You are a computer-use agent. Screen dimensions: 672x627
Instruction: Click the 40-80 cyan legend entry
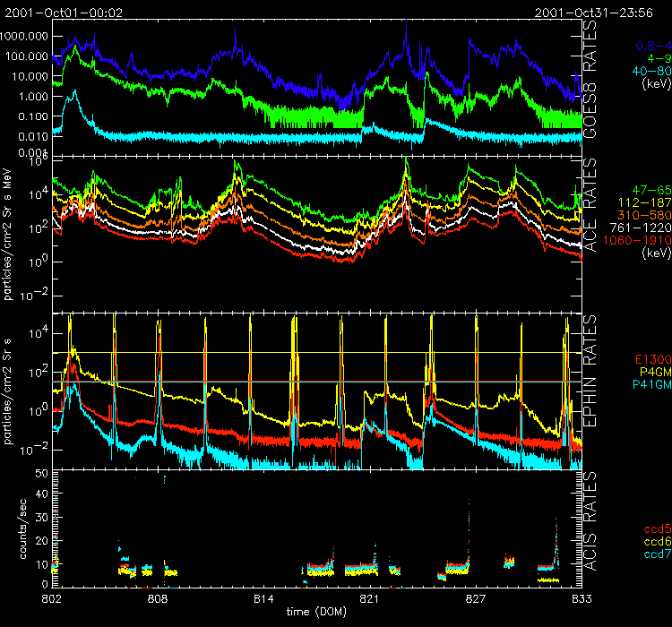pos(645,71)
